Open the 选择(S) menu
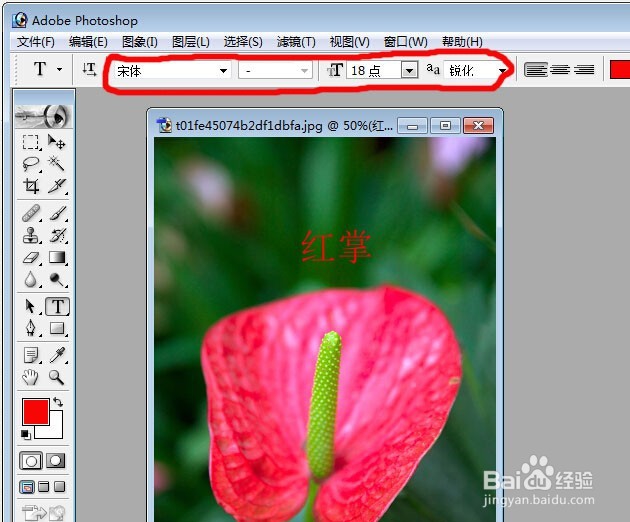The image size is (630, 522). [x=243, y=41]
